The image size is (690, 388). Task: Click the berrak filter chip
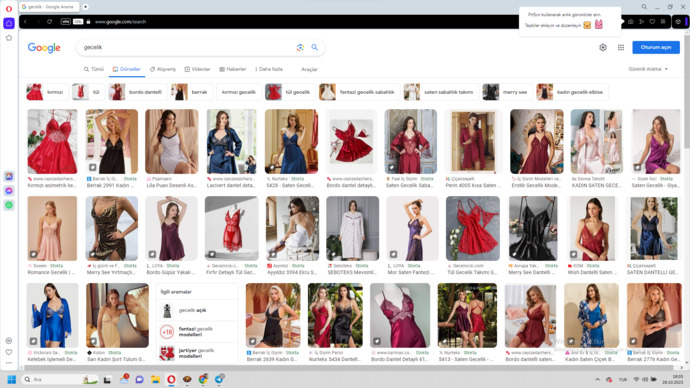click(x=192, y=92)
